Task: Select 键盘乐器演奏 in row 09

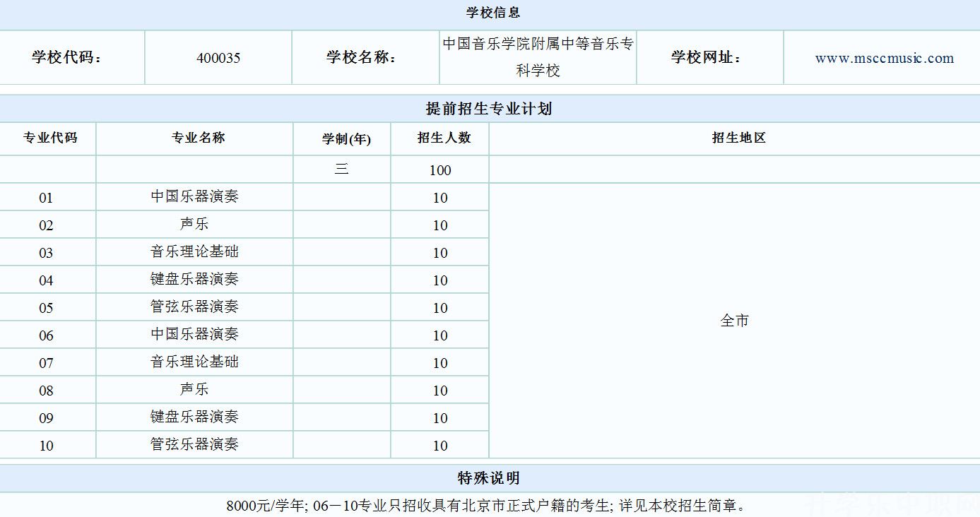Action: click(x=194, y=417)
